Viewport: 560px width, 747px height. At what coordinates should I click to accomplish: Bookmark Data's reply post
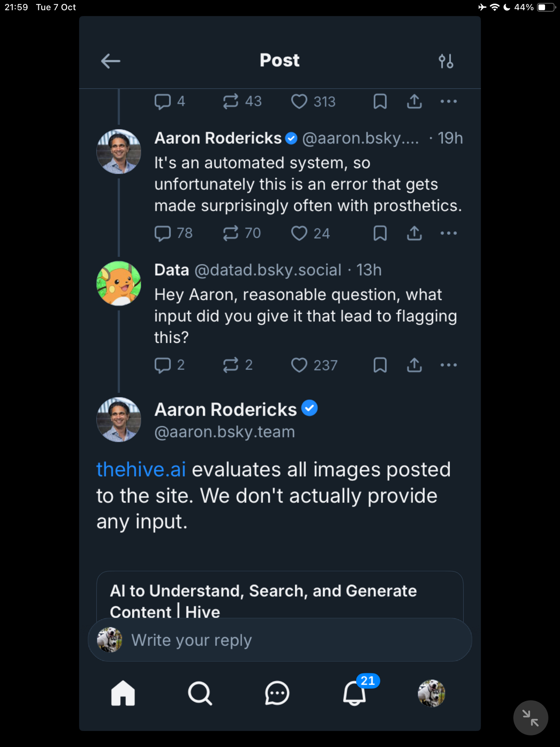click(380, 365)
